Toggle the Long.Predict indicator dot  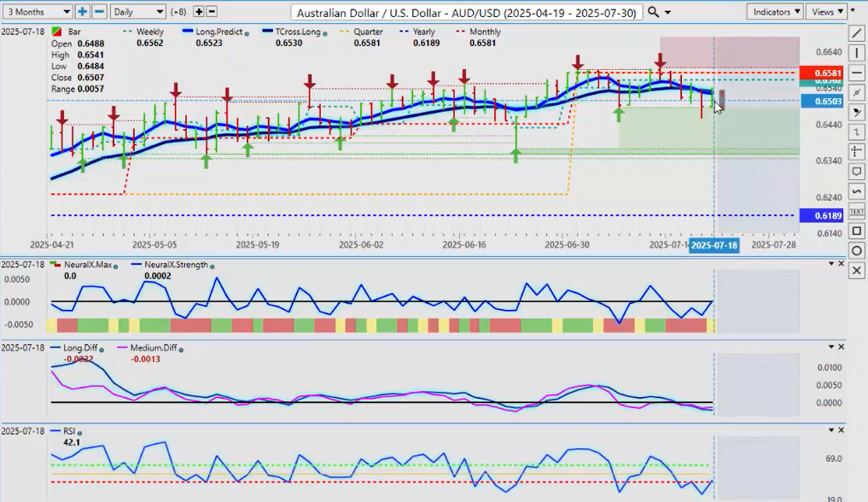[247, 32]
